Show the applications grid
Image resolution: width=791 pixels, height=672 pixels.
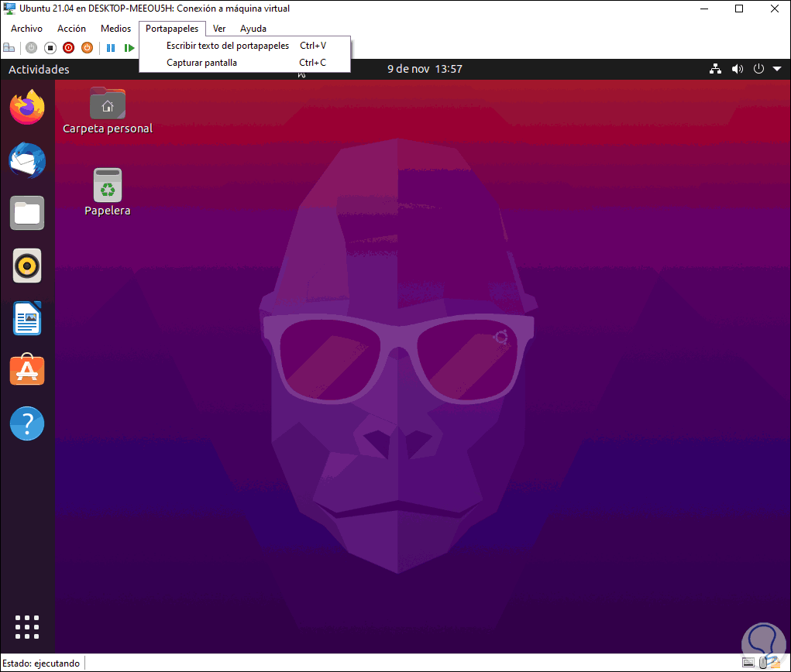tap(27, 627)
